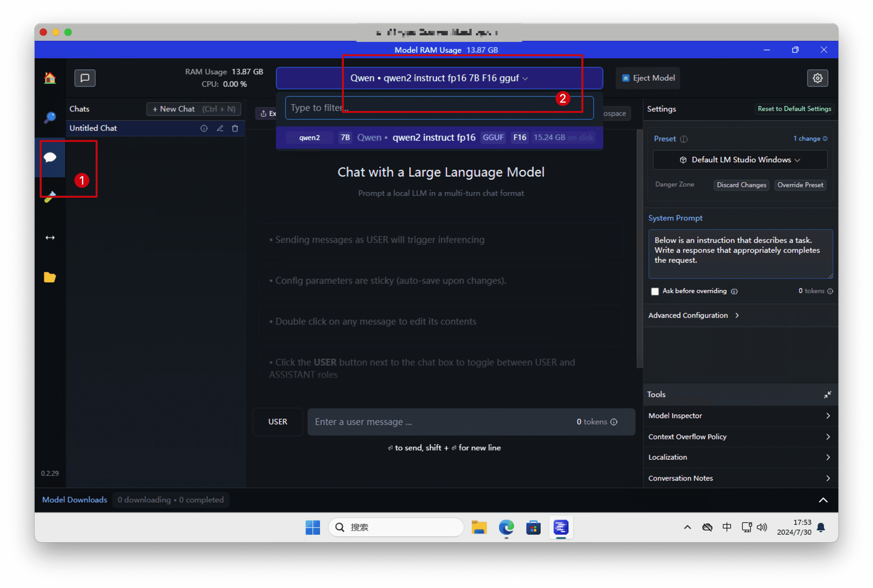Click the Preset info icon
Image resolution: width=873 pixels, height=588 pixels.
point(684,139)
